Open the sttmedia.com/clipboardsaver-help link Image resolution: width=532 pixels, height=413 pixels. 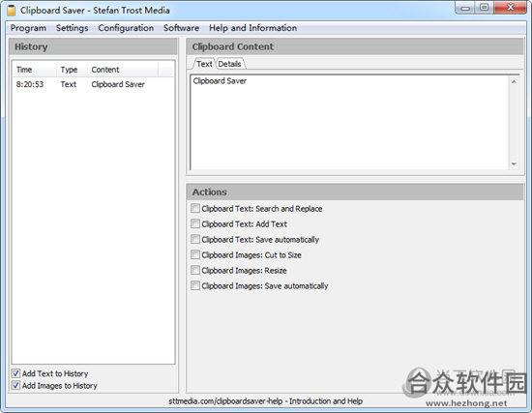[265, 401]
